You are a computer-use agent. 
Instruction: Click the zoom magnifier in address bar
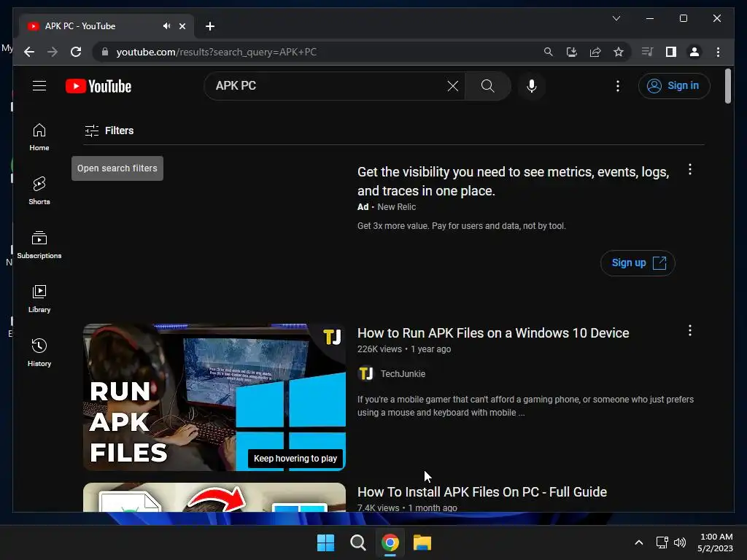(x=549, y=52)
